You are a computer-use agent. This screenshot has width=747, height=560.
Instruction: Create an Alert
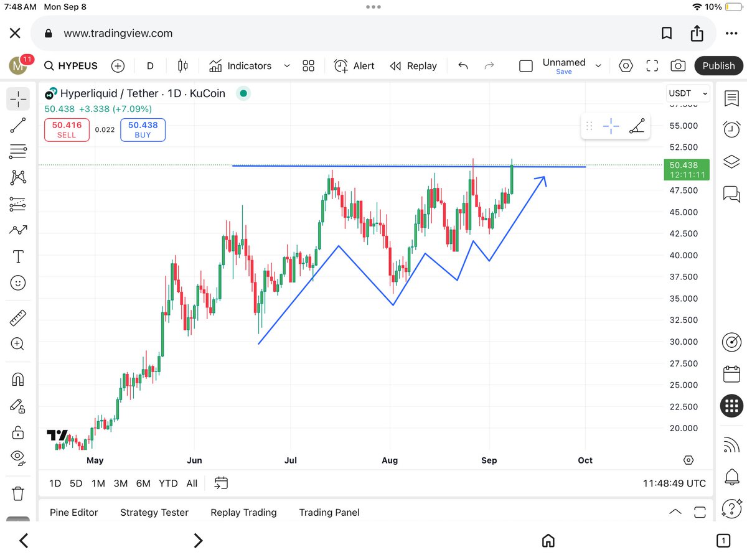tap(354, 66)
